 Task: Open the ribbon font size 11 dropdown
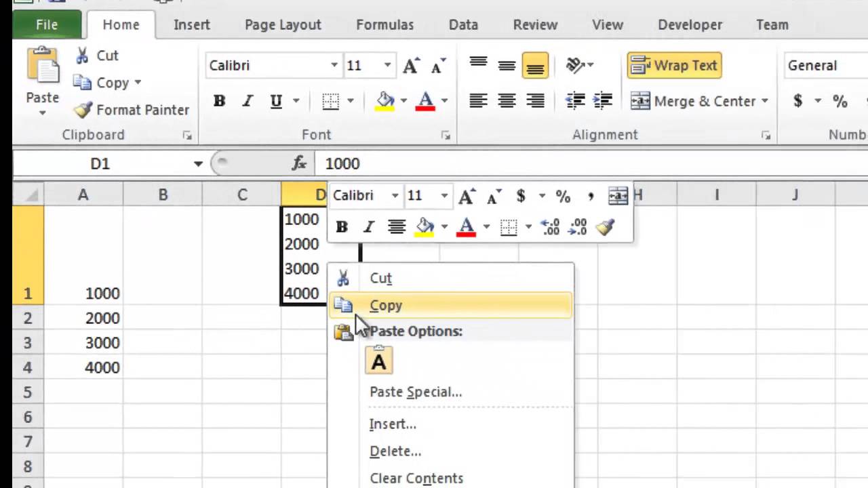click(387, 66)
